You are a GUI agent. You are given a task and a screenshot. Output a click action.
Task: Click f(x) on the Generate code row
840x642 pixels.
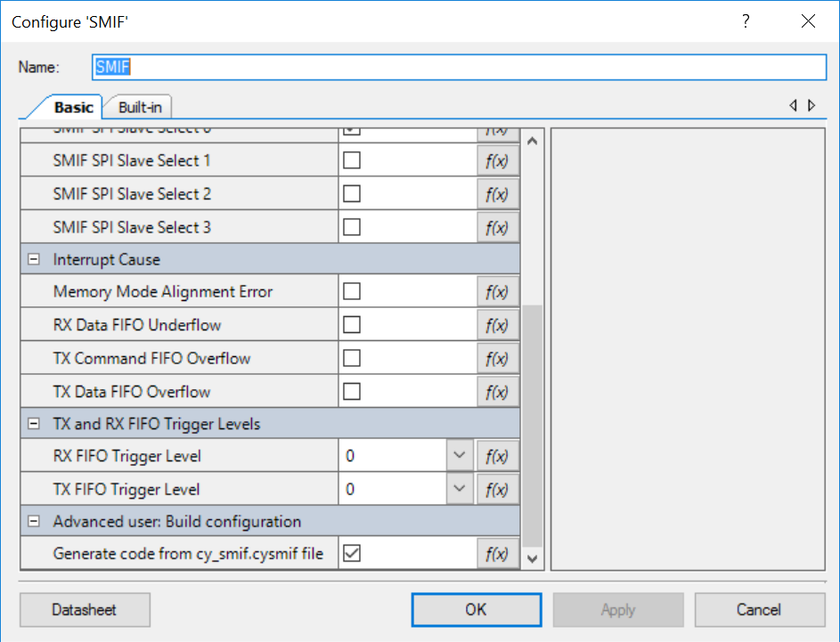pos(498,553)
